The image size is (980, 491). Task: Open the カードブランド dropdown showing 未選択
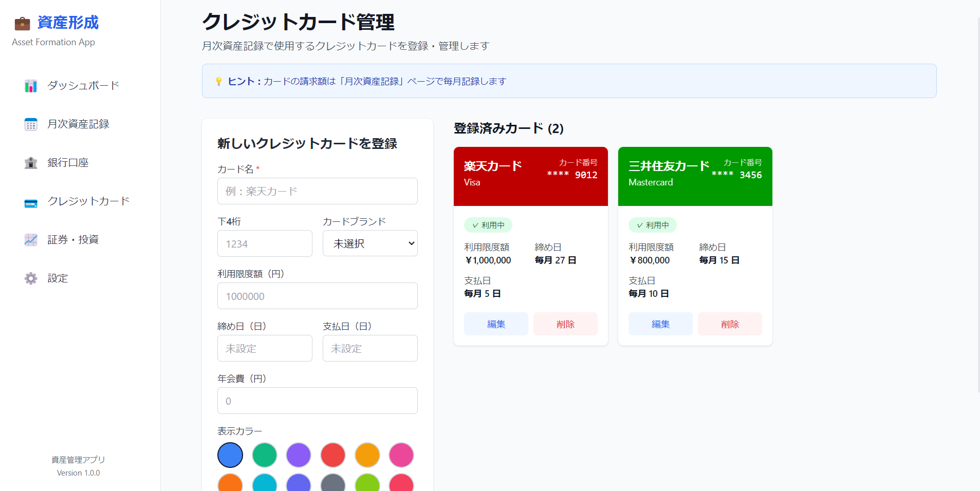[369, 243]
